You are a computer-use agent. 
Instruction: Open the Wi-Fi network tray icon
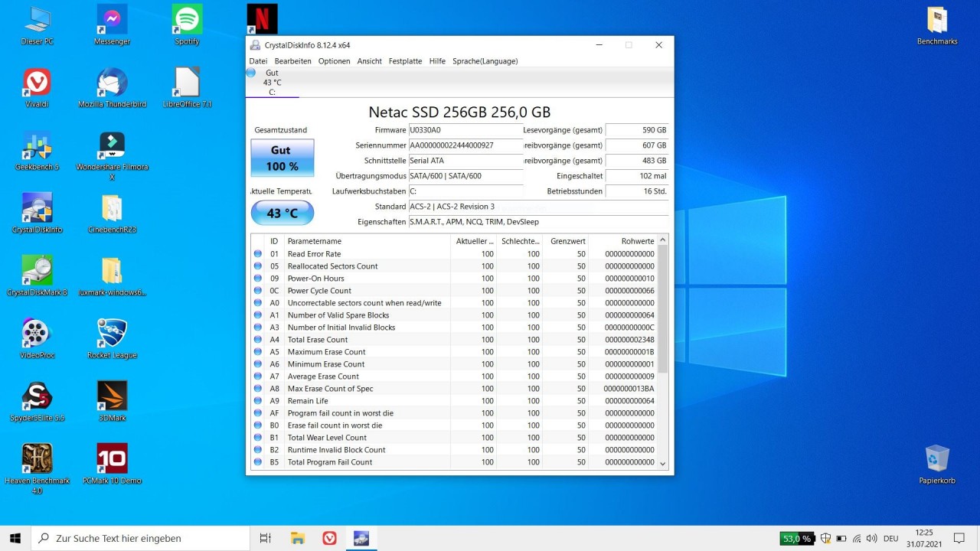tap(857, 539)
